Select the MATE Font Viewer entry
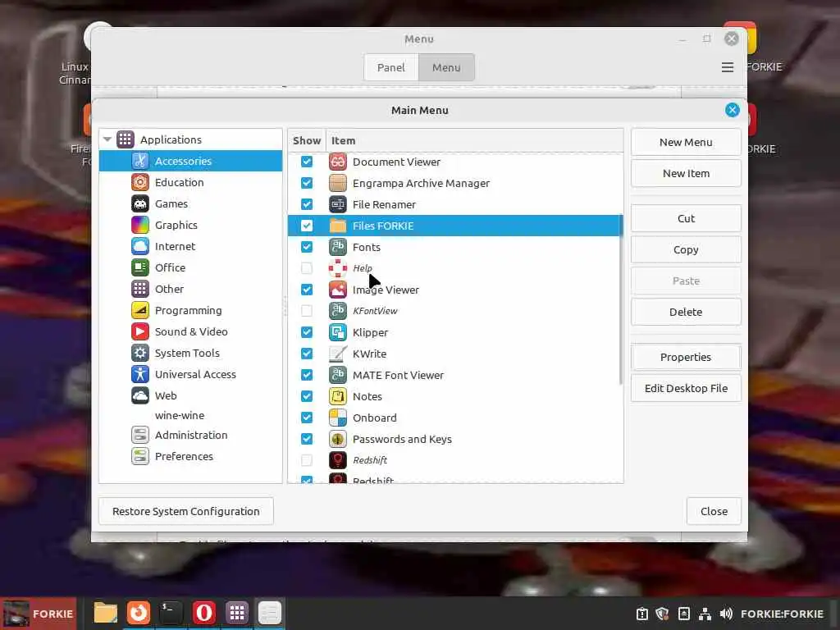This screenshot has width=840, height=630. [455, 375]
